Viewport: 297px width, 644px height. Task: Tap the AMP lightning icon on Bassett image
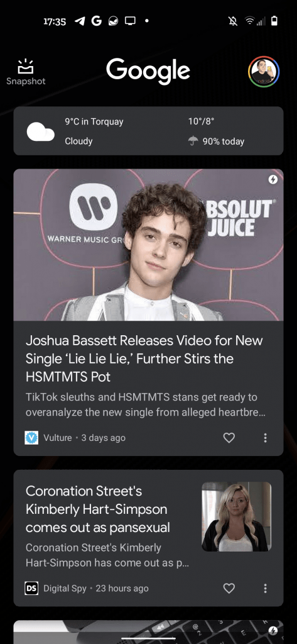click(273, 179)
